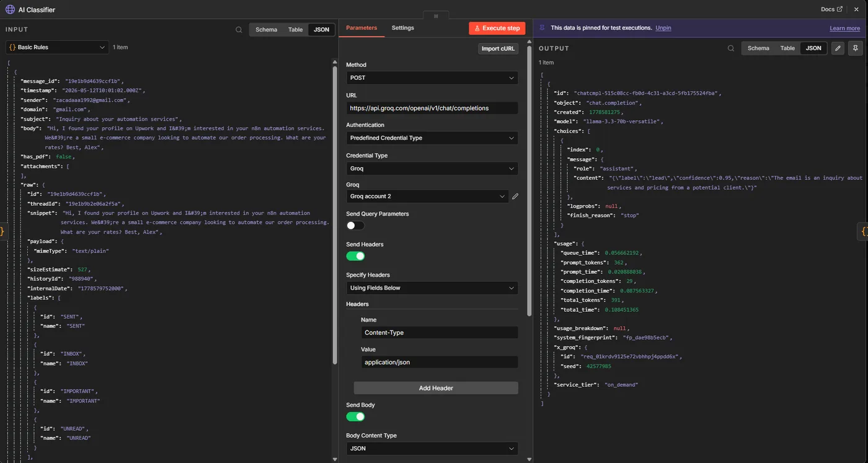The image size is (868, 463).
Task: Click the right edge curly-brace node icon
Action: pos(863,231)
